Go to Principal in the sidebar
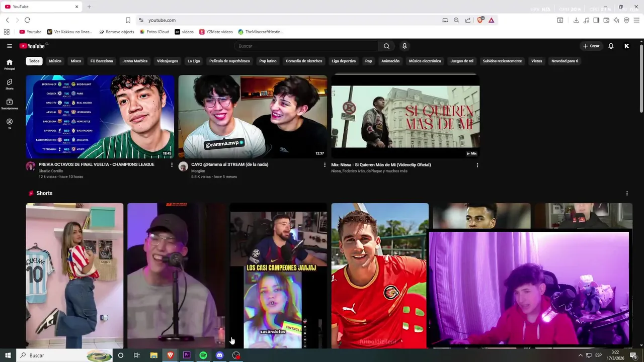This screenshot has height=362, width=644. tap(9, 64)
